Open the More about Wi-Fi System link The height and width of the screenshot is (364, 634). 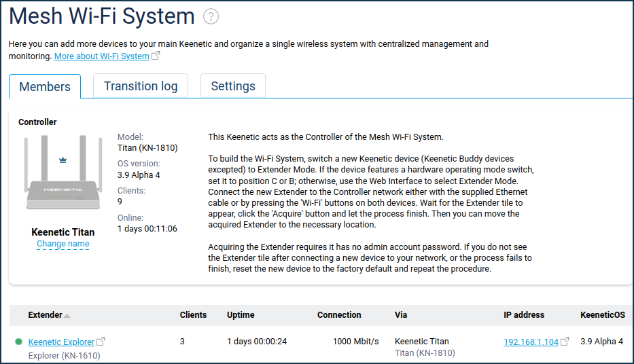click(102, 56)
